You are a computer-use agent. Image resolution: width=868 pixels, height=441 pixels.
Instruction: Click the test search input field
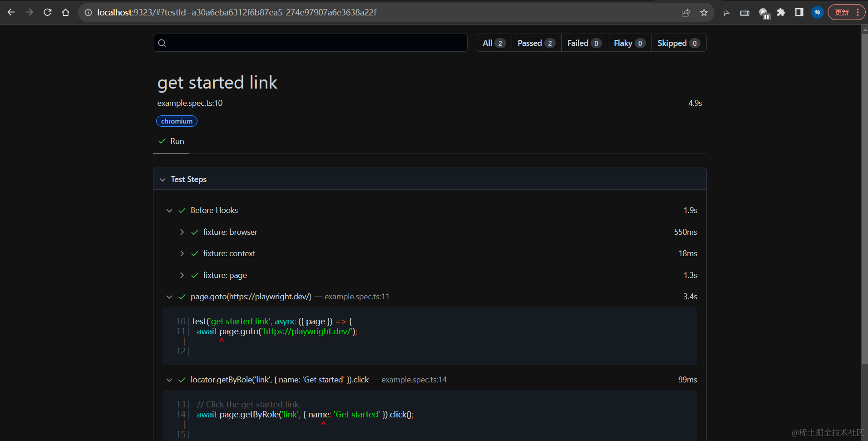(x=313, y=43)
